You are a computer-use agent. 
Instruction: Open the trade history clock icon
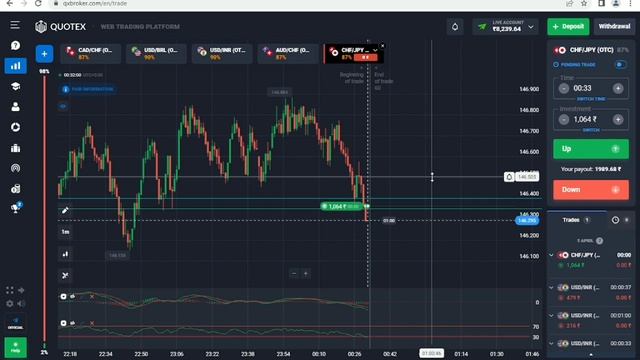[x=615, y=220]
